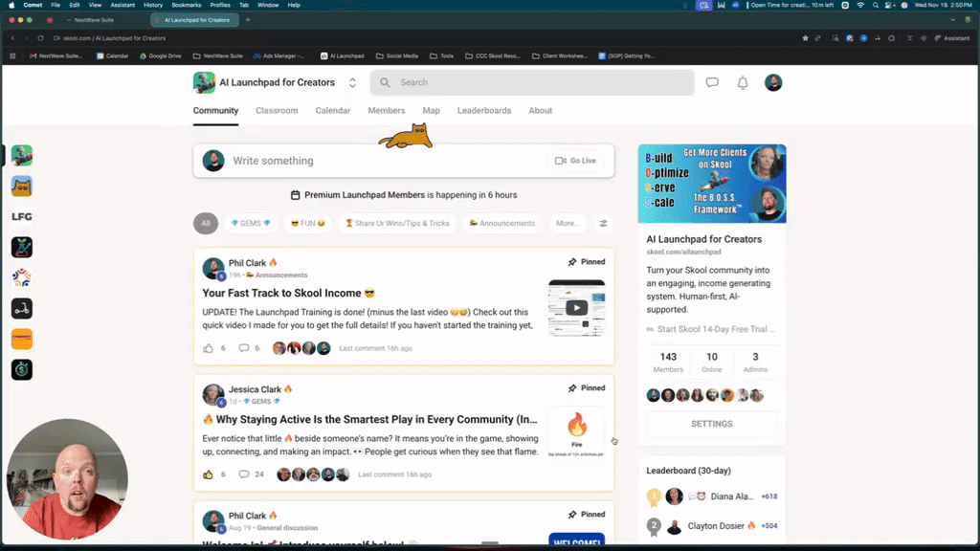Filter posts by FUN category
The height and width of the screenshot is (551, 980).
point(308,223)
